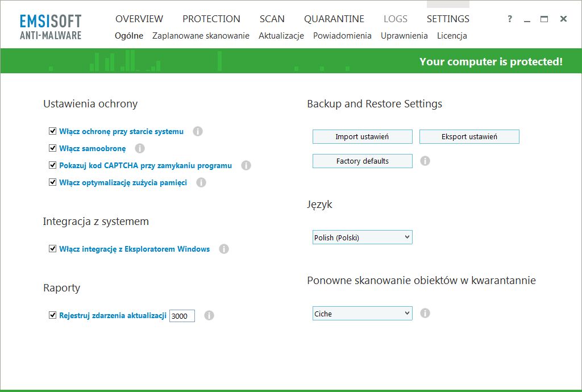Viewport: 582px width, 392px height.
Task: Open Zaplanowane skanowanie subtab
Action: pyautogui.click(x=201, y=36)
